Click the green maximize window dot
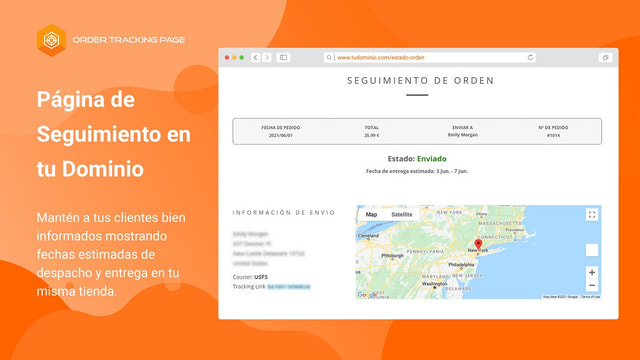 click(242, 58)
